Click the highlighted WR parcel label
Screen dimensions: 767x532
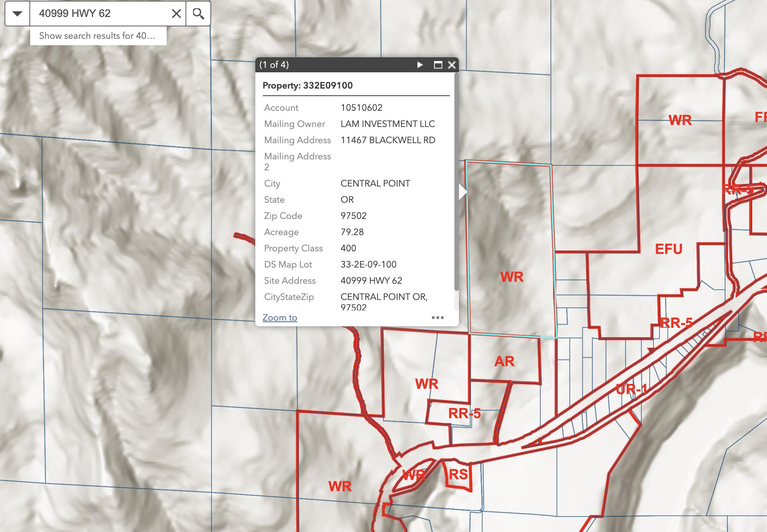tap(512, 277)
